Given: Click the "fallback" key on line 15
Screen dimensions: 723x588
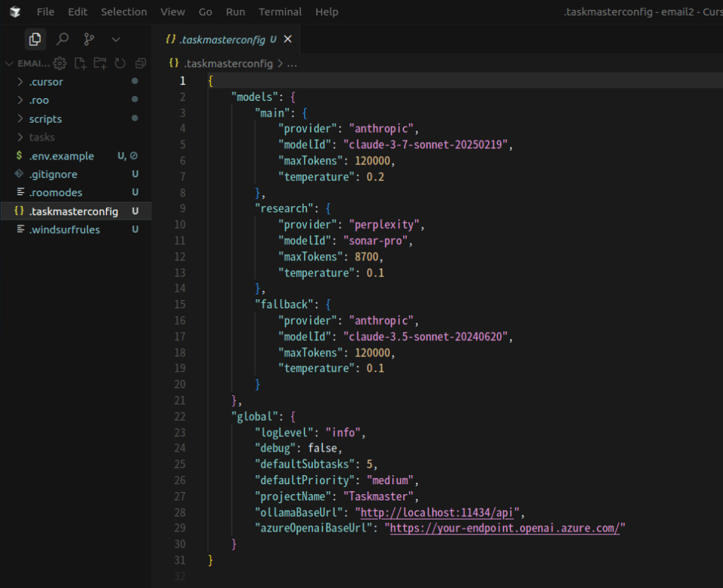Looking at the screenshot, I should [x=284, y=305].
